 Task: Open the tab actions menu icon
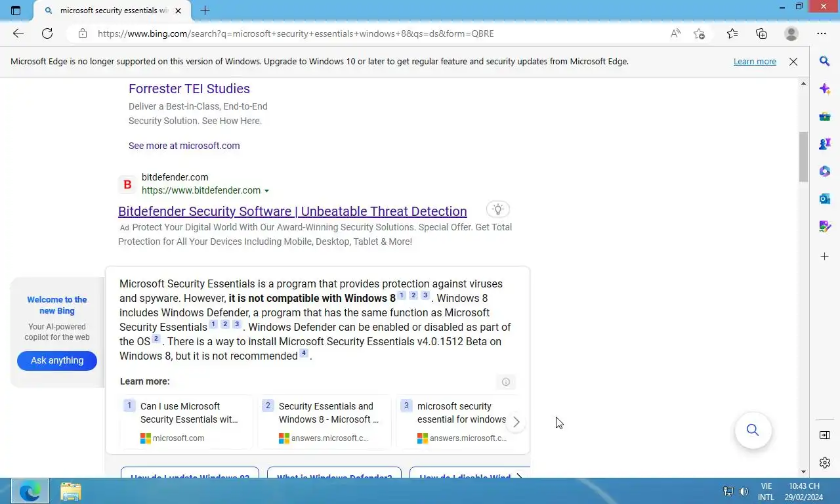point(16,10)
